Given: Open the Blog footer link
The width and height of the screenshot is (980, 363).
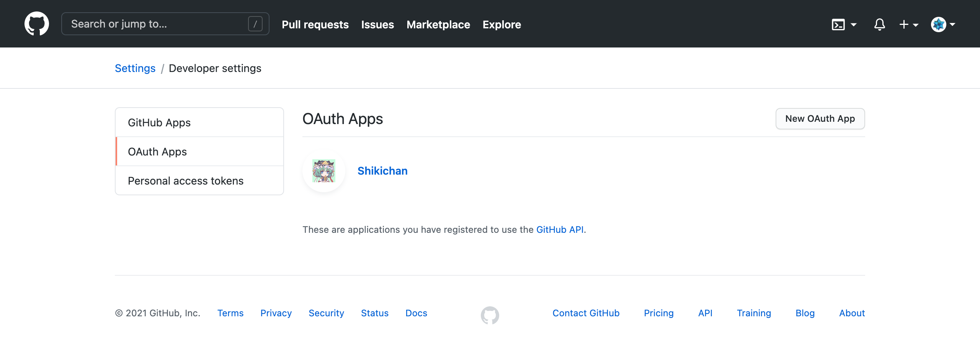Looking at the screenshot, I should pyautogui.click(x=805, y=313).
